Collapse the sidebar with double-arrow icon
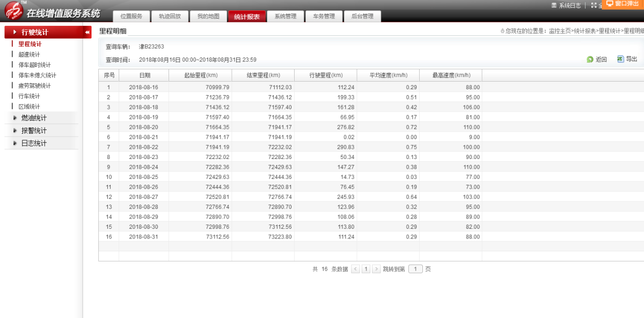 [87, 33]
